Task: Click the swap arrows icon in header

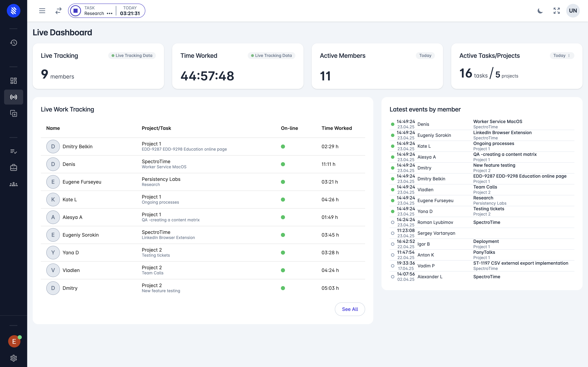Action: (58, 11)
